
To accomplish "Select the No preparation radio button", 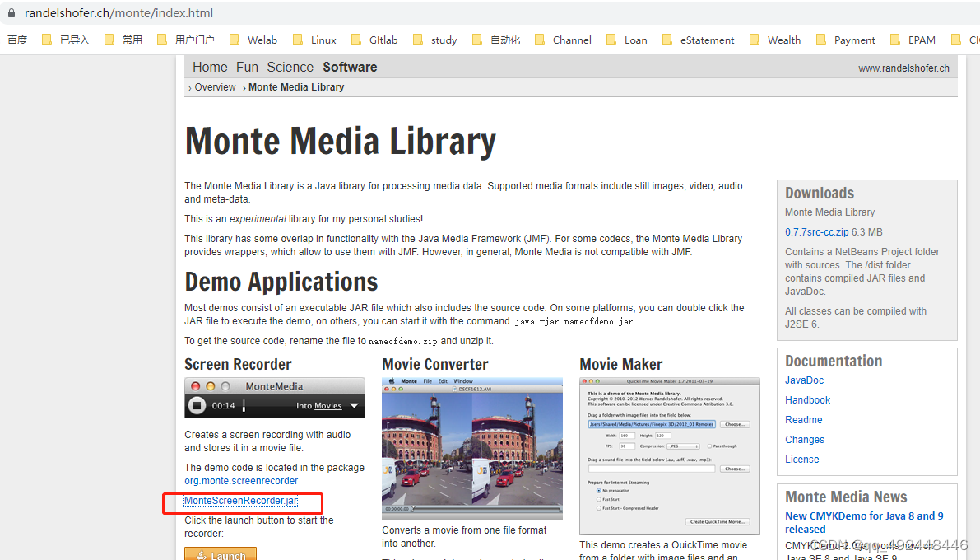I will pyautogui.click(x=599, y=491).
